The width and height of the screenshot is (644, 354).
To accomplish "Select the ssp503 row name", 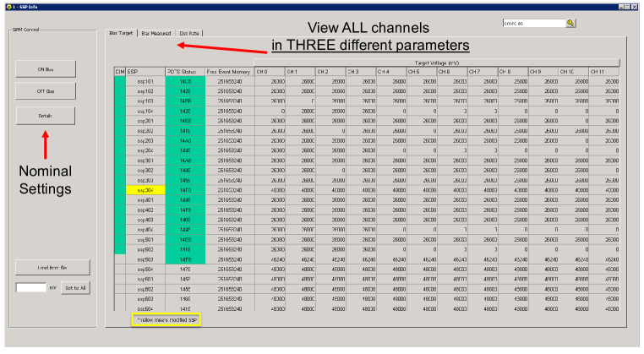I will [x=145, y=259].
